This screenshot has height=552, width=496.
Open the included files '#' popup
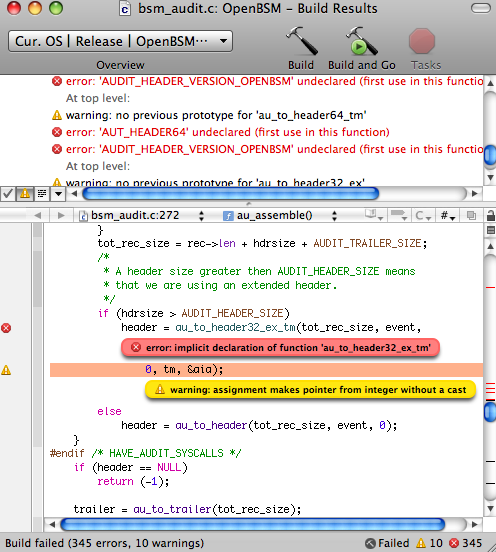[448, 215]
